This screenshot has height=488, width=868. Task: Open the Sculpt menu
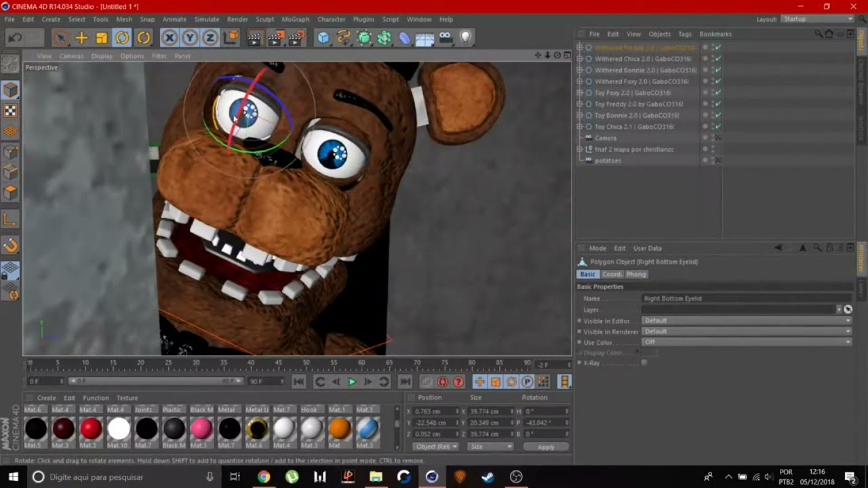[264, 19]
